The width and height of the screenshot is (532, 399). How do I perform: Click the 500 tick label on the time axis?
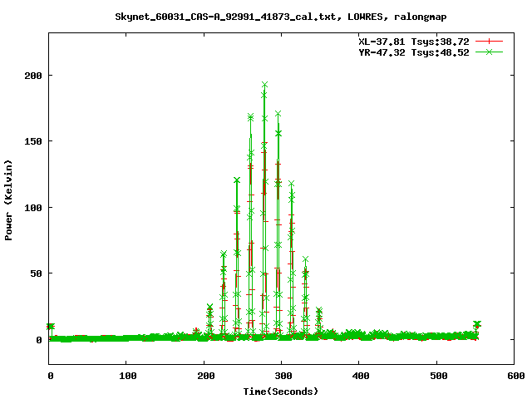point(438,376)
